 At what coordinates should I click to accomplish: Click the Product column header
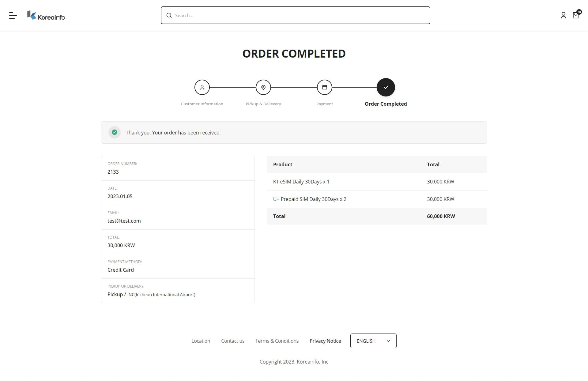pyautogui.click(x=283, y=164)
